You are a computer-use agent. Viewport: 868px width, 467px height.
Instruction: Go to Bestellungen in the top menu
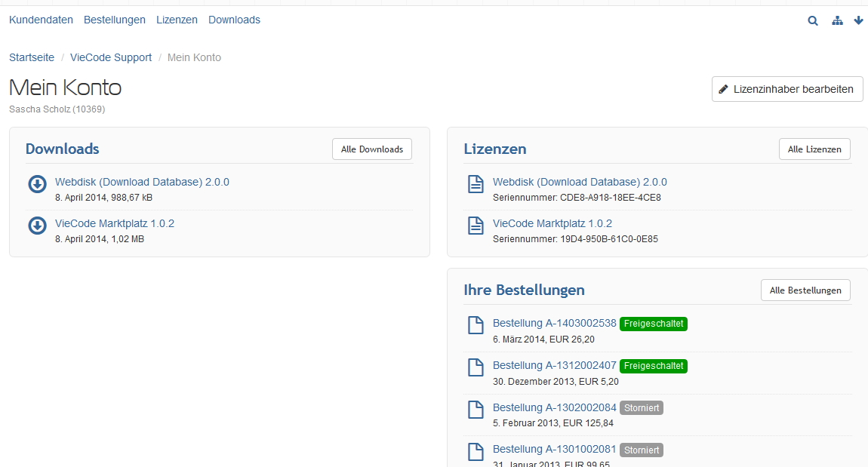[115, 20]
